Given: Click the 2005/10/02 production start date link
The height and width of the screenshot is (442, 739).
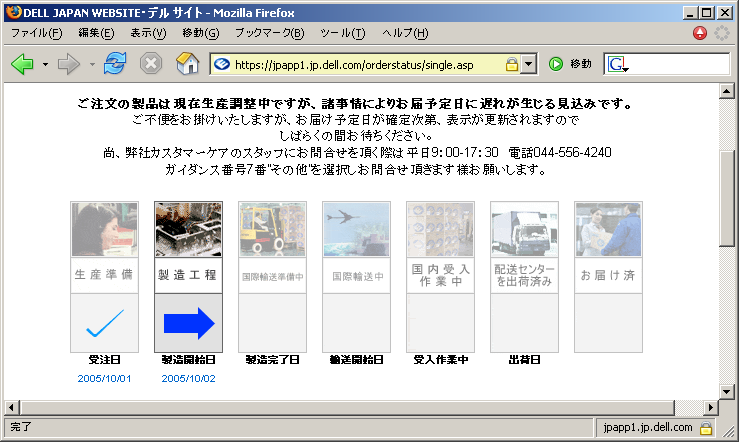Looking at the screenshot, I should tap(188, 378).
